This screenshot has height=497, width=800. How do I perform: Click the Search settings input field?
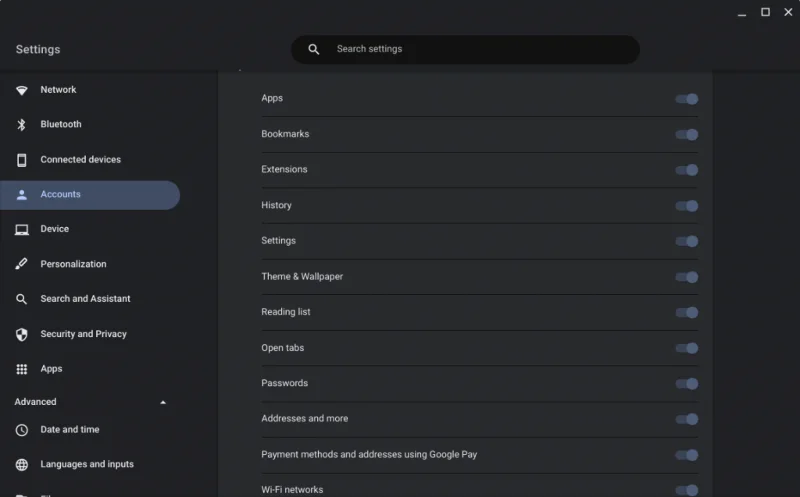465,49
